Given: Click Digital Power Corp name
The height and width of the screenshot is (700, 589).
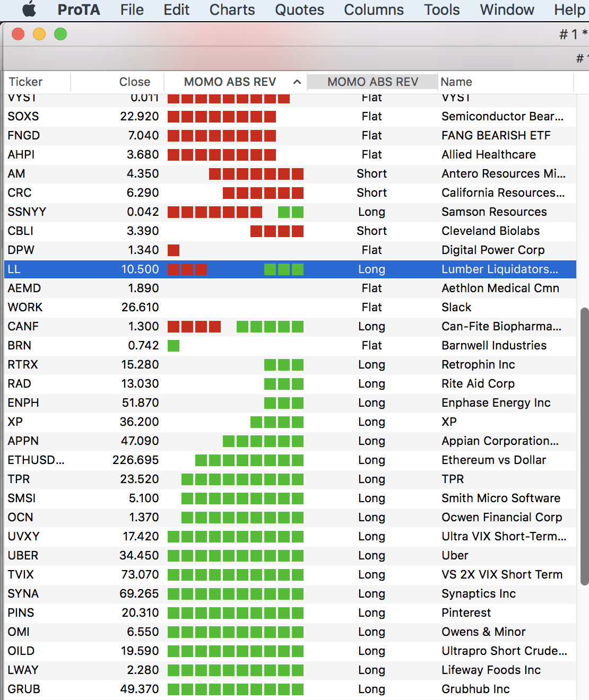Looking at the screenshot, I should coord(493,250).
